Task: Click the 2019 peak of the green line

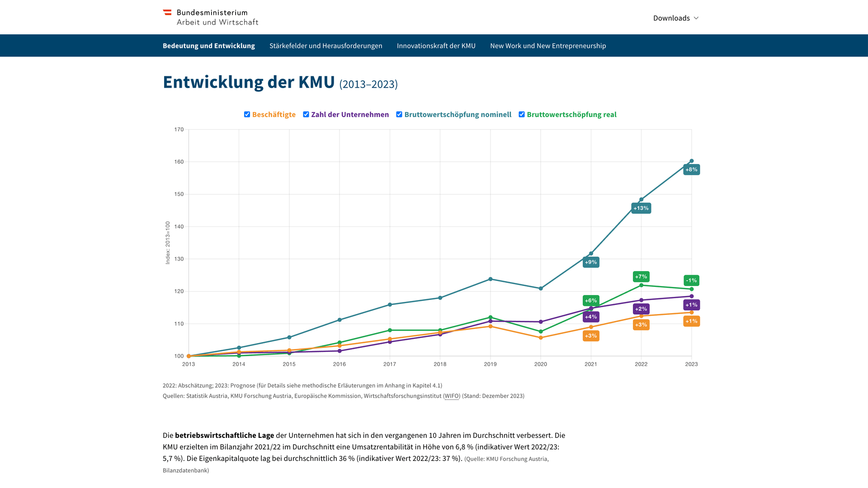Action: tap(490, 317)
